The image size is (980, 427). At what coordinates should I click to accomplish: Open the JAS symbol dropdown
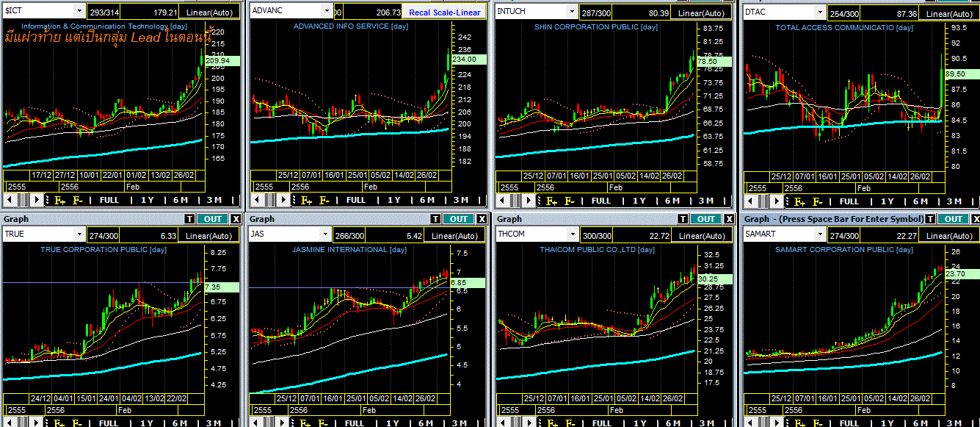click(327, 235)
